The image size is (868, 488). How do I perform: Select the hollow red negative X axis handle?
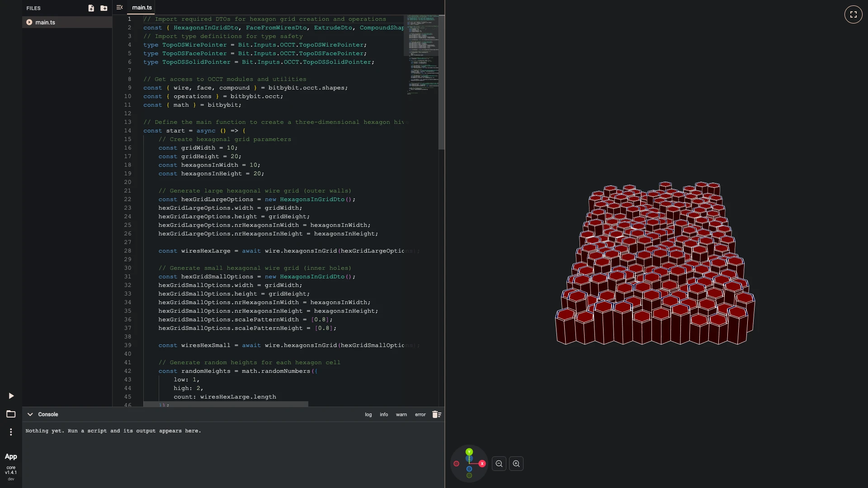coord(457,464)
